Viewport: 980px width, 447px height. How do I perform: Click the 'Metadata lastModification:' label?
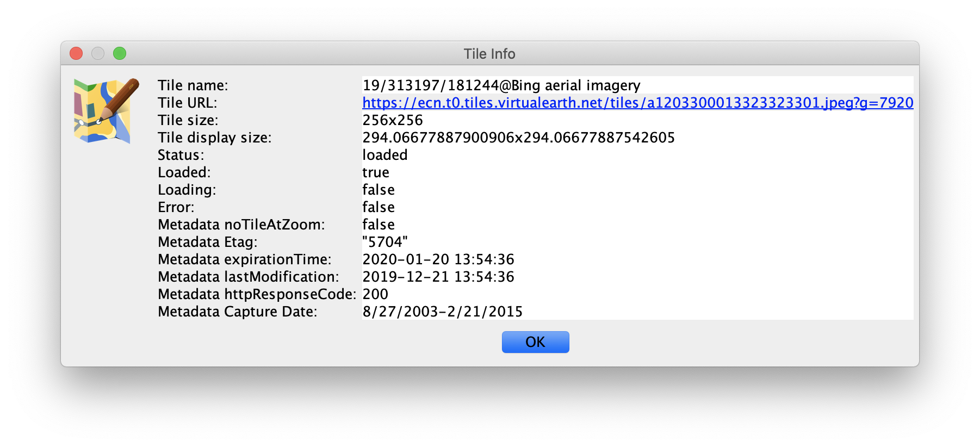(x=249, y=277)
